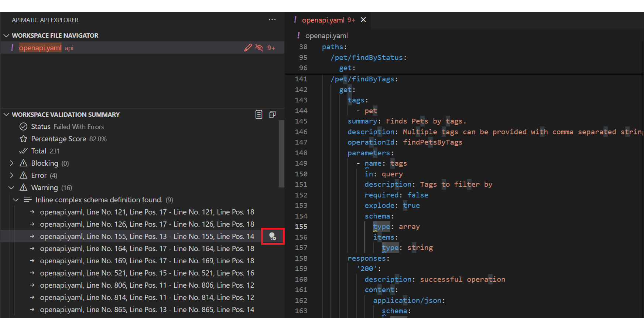Image resolution: width=644 pixels, height=318 pixels.
Task: Click the openapi.yaml breadcrumb above the editor
Action: pyautogui.click(x=326, y=35)
